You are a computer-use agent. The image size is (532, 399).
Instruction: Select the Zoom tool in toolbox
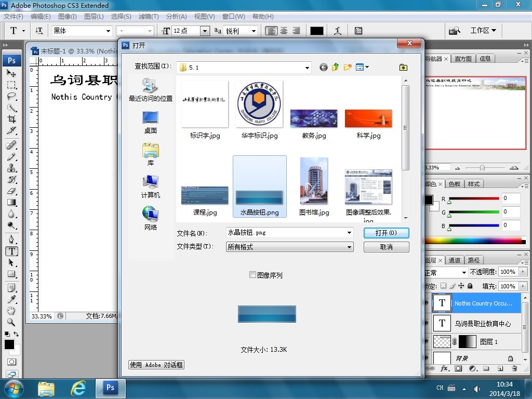11,322
